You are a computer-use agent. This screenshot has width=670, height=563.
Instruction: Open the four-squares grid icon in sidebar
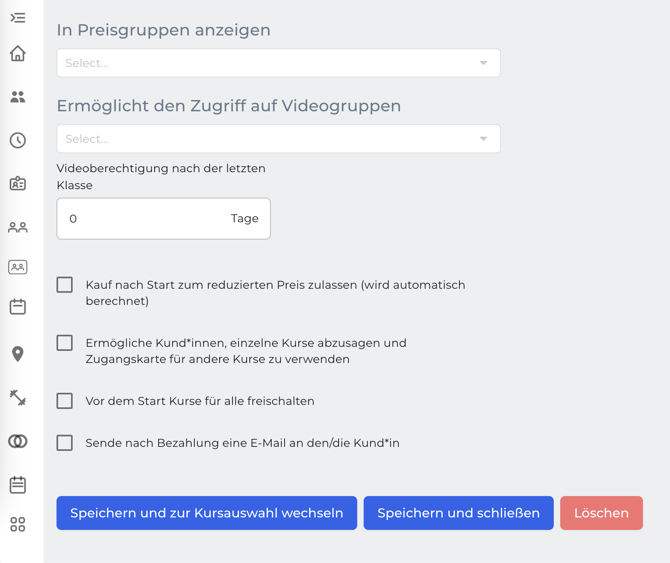pyautogui.click(x=18, y=524)
